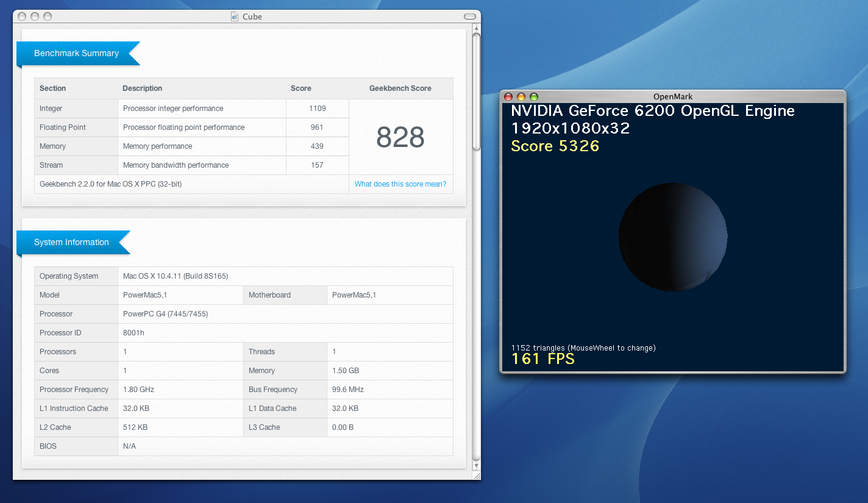This screenshot has width=868, height=503.
Task: Click the Memory score 439
Action: click(x=318, y=146)
